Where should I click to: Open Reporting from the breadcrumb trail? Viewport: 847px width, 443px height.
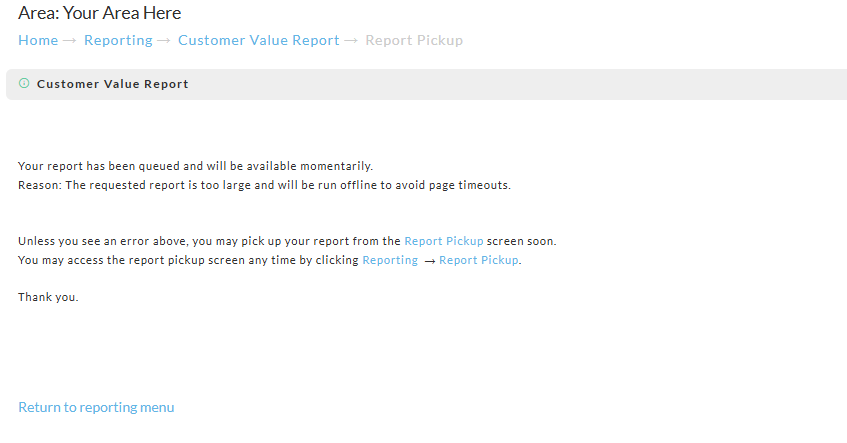(x=118, y=41)
